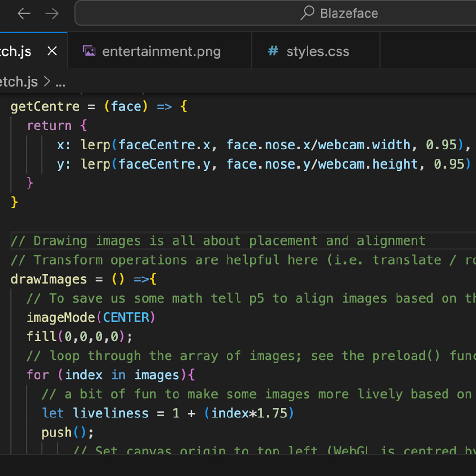Click the magnifier icon beside Blazeface

[307, 13]
